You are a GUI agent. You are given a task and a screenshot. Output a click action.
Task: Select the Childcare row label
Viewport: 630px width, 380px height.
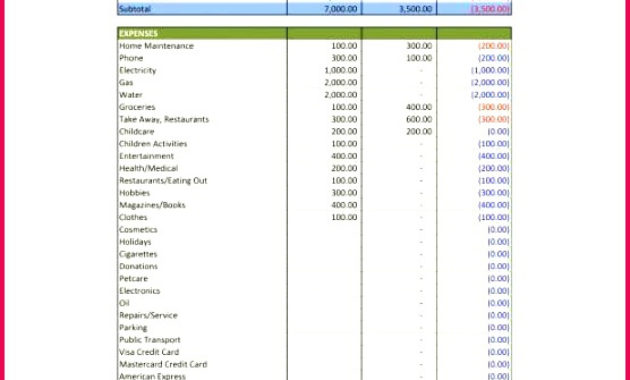pos(136,132)
